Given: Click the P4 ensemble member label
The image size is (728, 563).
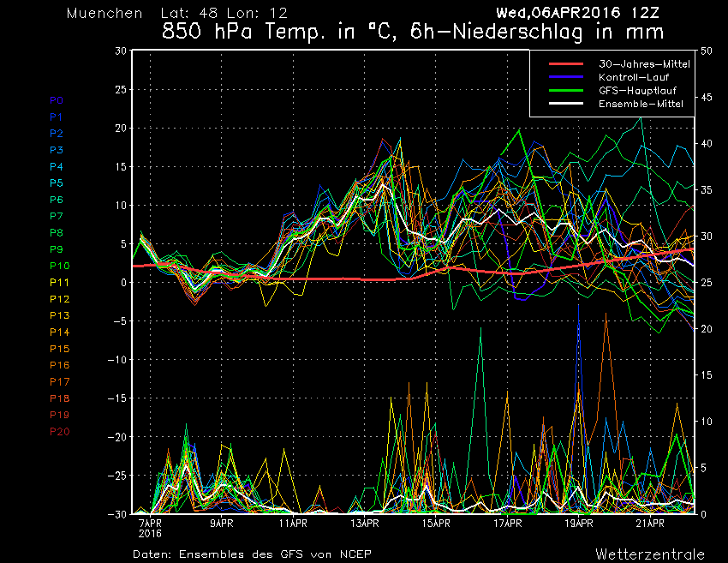Looking at the screenshot, I should click(x=57, y=167).
